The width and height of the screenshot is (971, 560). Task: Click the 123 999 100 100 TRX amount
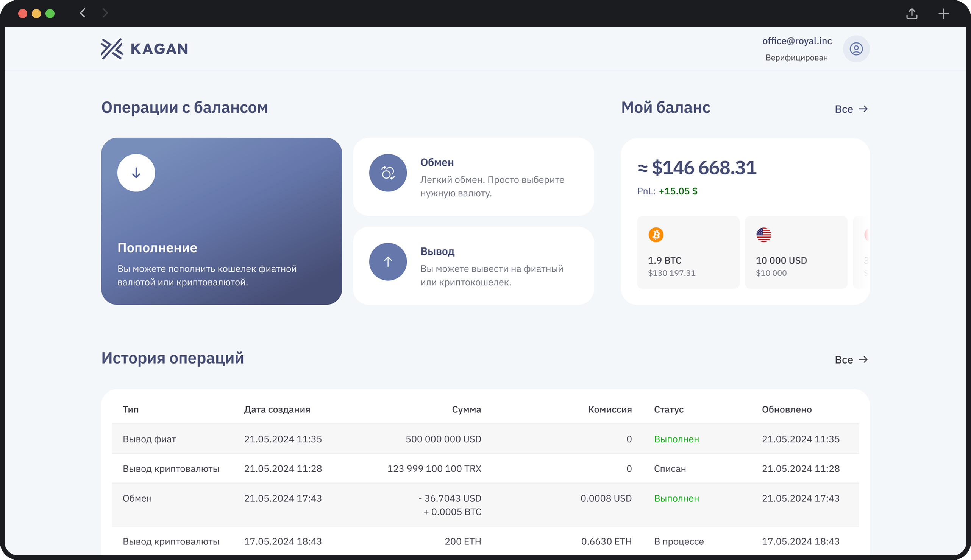[x=434, y=468]
